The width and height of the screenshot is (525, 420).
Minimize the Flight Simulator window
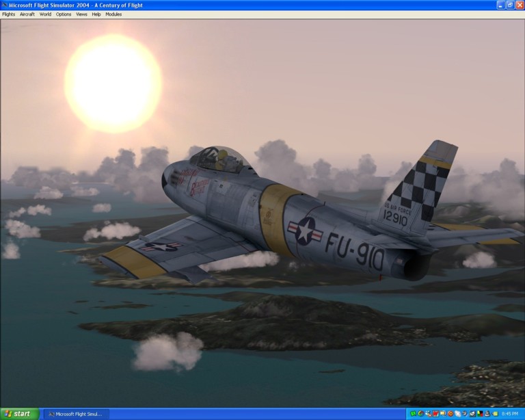click(x=500, y=5)
